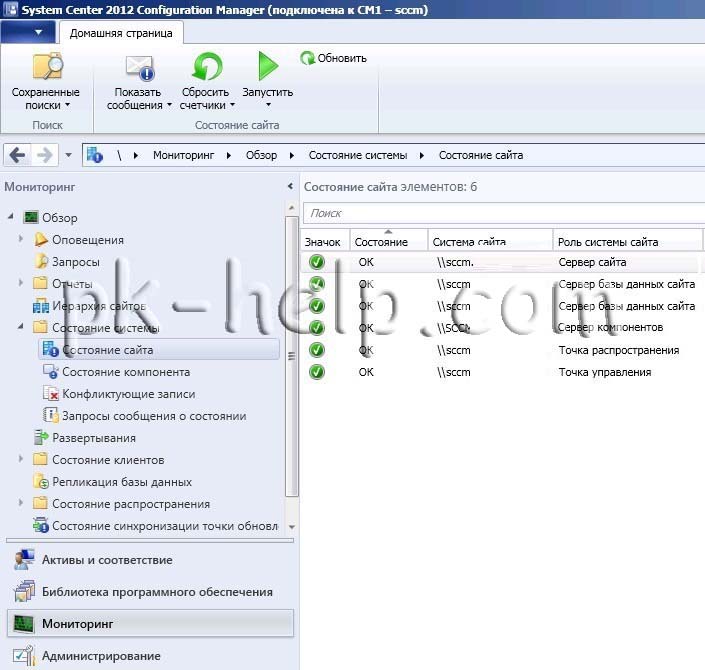Click the breadcrumb root site icon
The image size is (705, 670).
[95, 155]
